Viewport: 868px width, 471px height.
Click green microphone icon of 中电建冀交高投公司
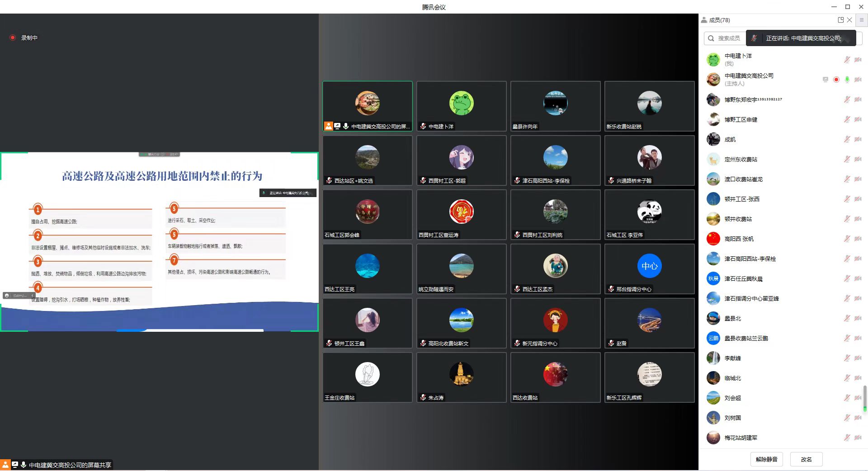coord(847,80)
